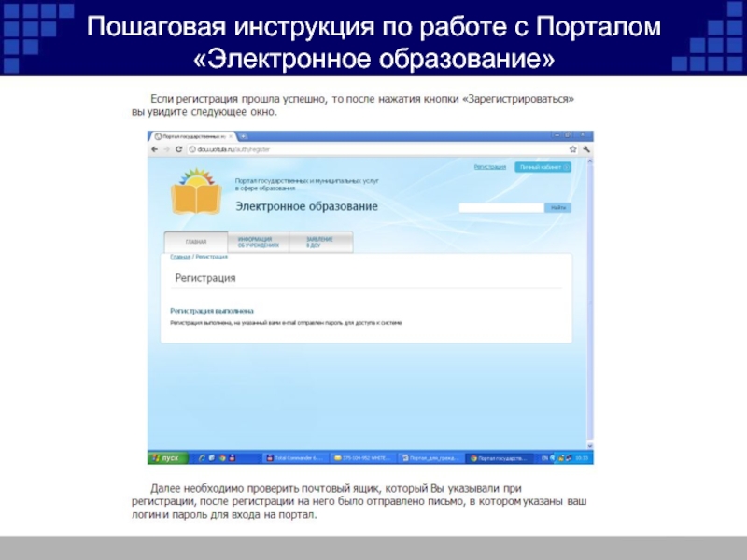
Task: Open the Личный кабинет button
Action: point(543,167)
